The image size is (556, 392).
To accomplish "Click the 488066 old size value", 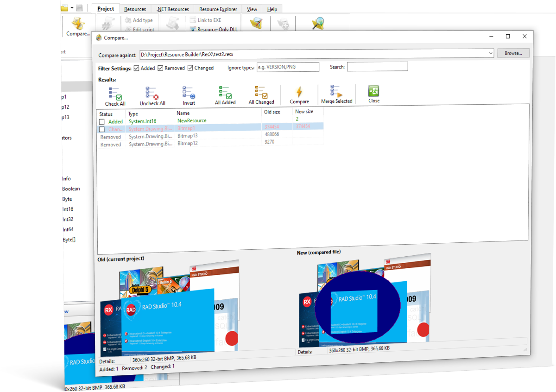I will point(272,134).
